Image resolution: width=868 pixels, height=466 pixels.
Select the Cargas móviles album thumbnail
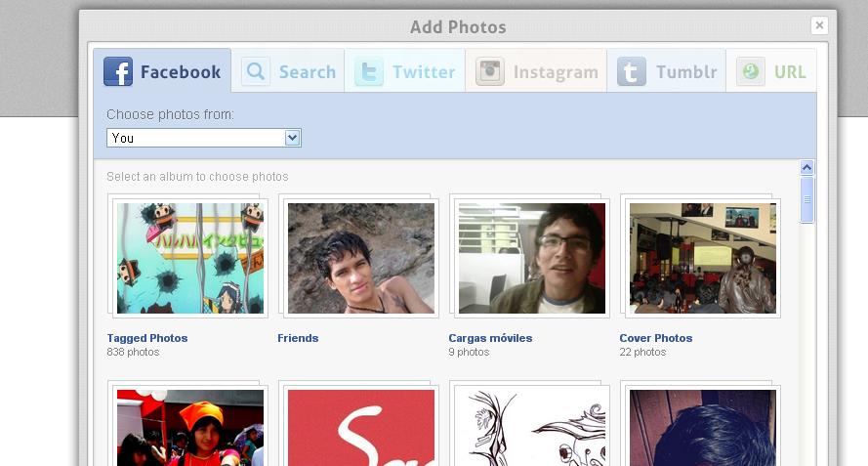click(532, 258)
